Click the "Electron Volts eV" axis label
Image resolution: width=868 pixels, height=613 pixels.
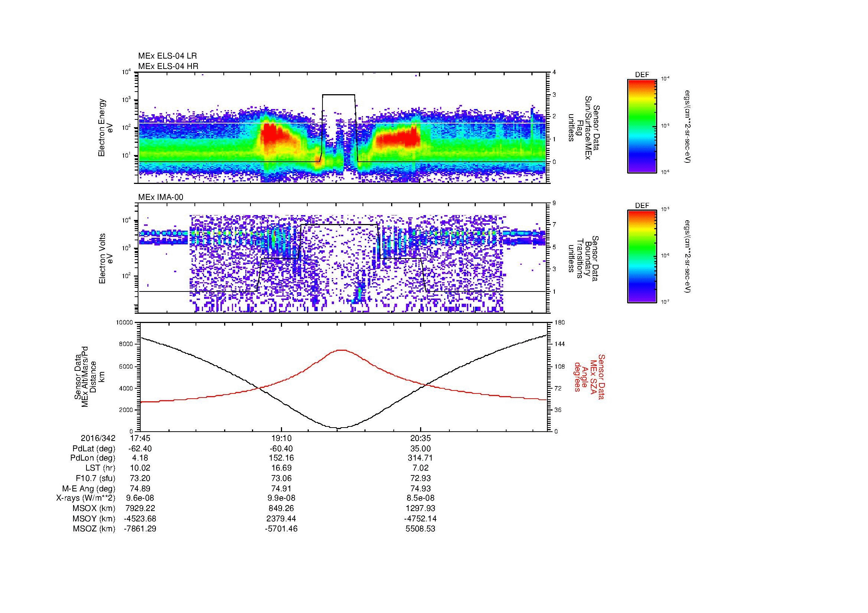tap(105, 259)
